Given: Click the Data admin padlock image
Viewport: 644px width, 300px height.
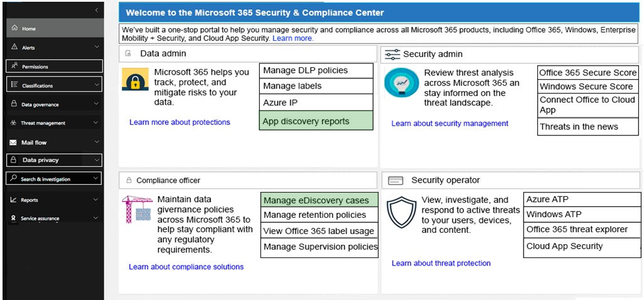Looking at the screenshot, I should [135, 80].
